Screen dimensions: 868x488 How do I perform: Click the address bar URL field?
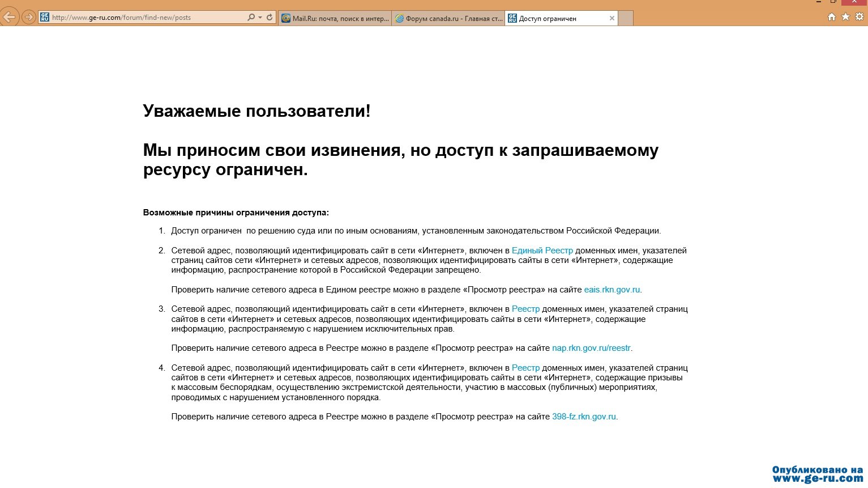tap(147, 18)
